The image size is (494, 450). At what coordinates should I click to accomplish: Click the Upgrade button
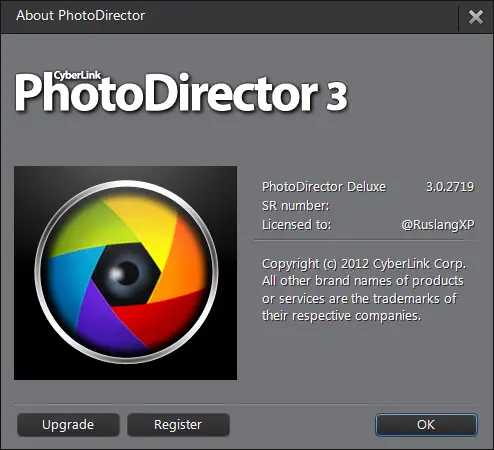point(68,425)
